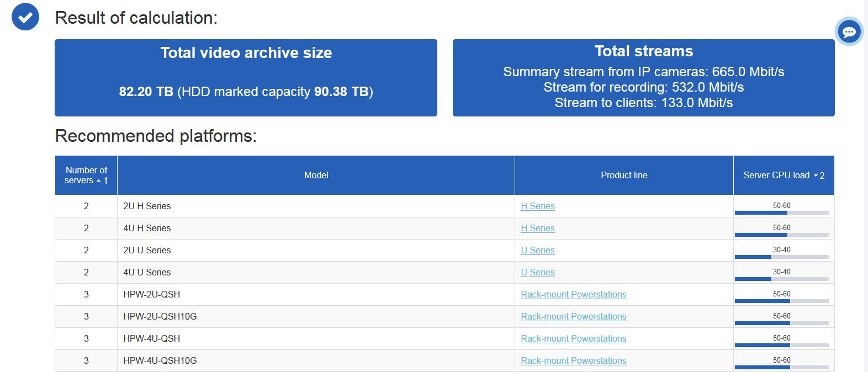Click CPU load bar for 2U H Series

pos(782,212)
